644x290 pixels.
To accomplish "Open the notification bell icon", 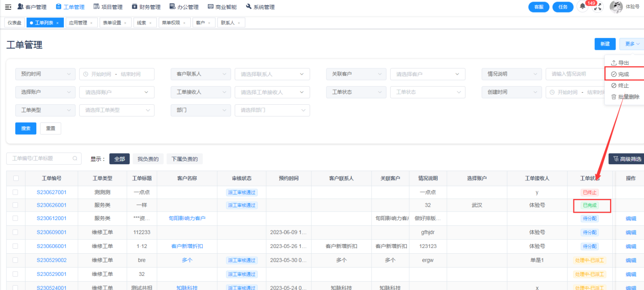I will tap(582, 6).
